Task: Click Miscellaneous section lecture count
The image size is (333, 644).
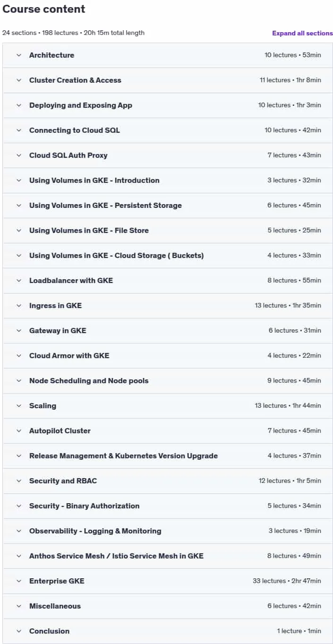Action: tap(282, 606)
